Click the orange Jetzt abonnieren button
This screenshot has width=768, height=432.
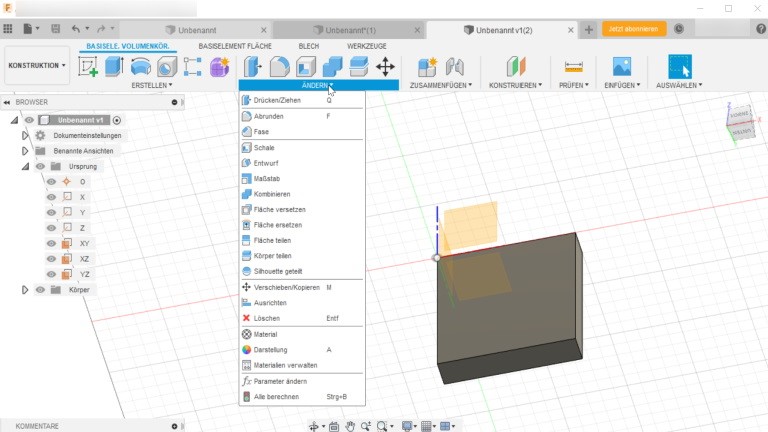634,29
